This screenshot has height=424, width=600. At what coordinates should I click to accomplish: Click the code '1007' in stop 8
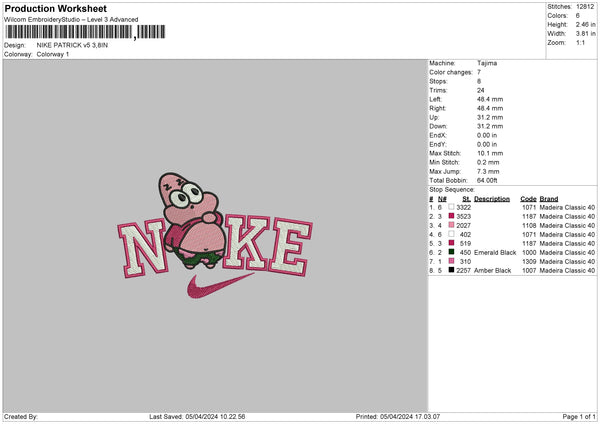pos(529,271)
